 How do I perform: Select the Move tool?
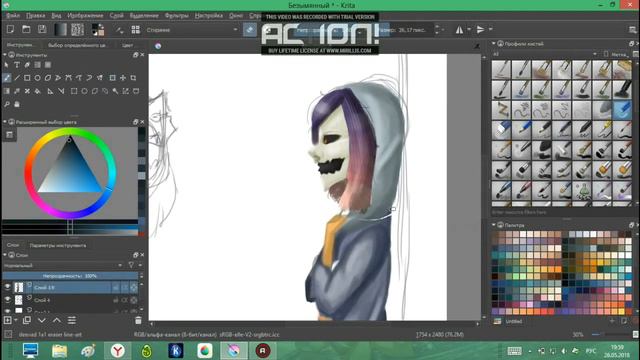pyautogui.click(x=123, y=78)
